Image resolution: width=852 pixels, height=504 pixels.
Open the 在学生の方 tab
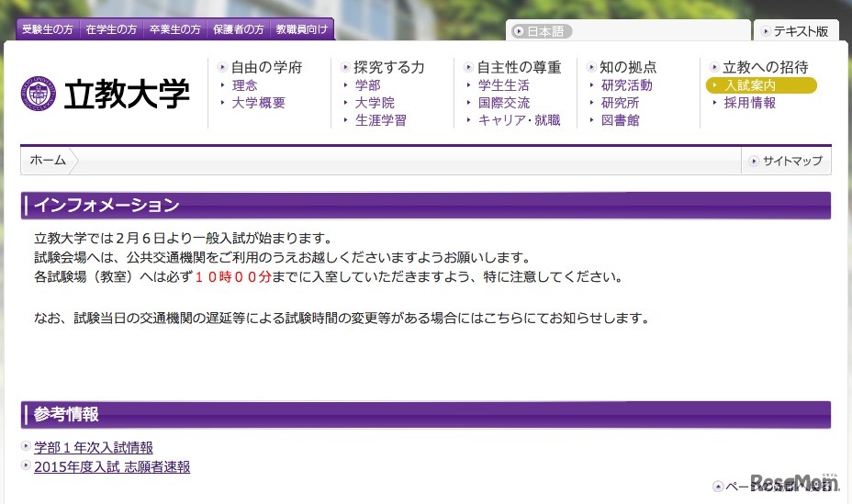tap(111, 29)
